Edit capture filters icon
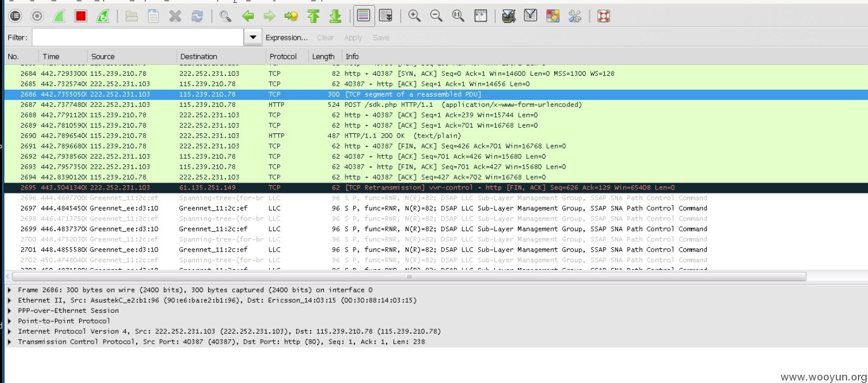Image resolution: width=868 pixels, height=383 pixels. 509,16
